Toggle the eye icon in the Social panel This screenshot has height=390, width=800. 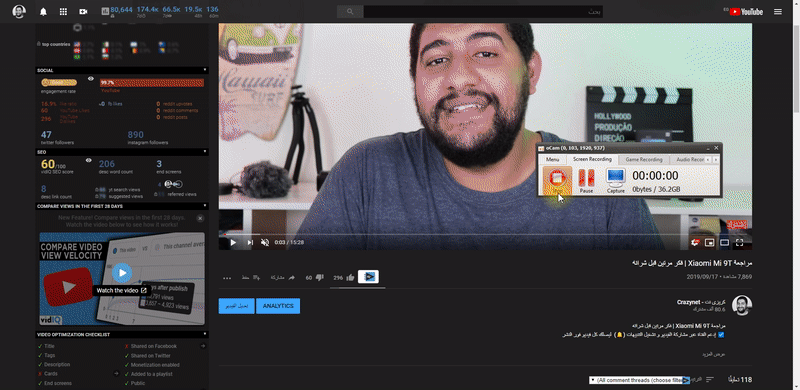click(91, 79)
